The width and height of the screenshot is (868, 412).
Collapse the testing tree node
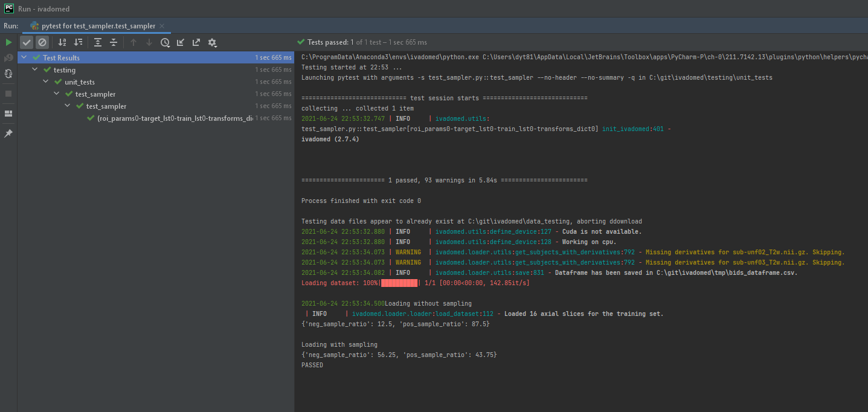35,69
